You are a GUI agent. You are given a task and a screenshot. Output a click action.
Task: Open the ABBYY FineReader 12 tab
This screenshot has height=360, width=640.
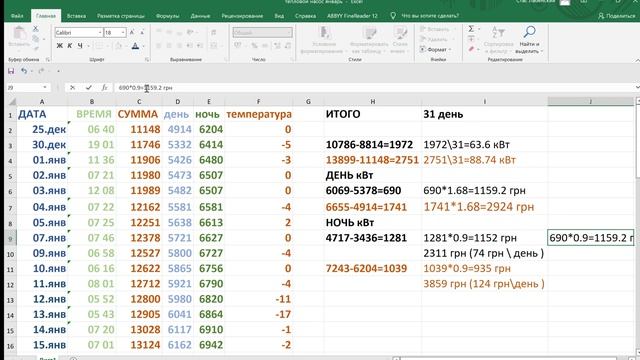(352, 16)
